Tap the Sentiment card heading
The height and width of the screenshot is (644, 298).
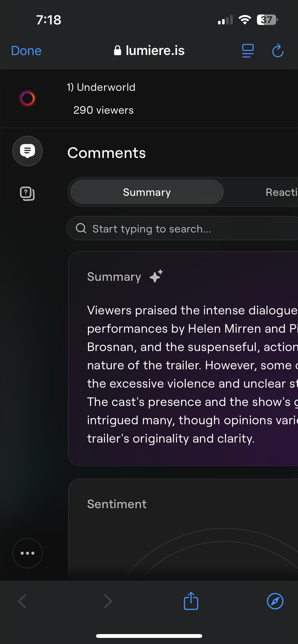coord(117,504)
